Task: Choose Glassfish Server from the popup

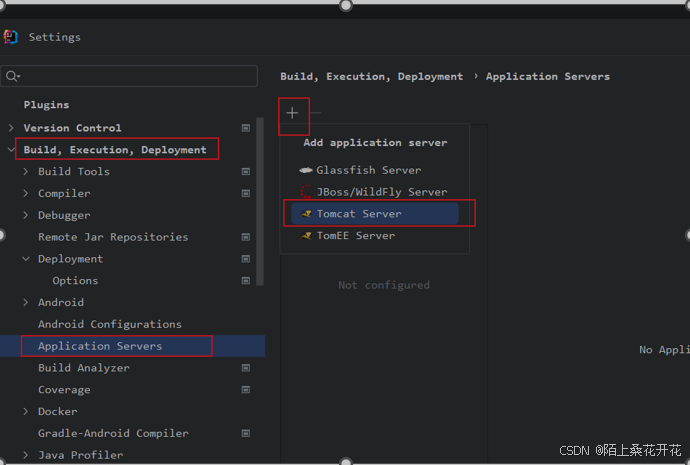Action: click(x=375, y=170)
